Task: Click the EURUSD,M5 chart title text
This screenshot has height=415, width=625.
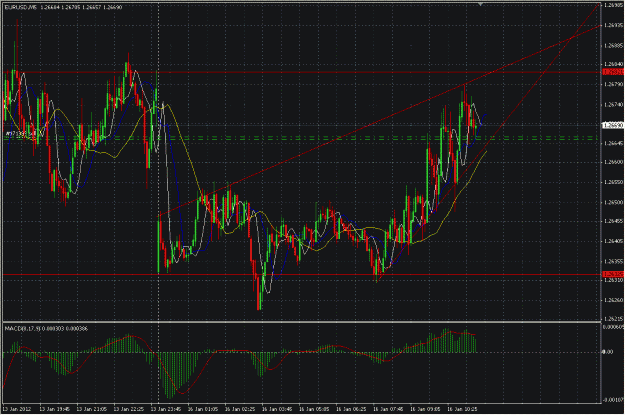Action: (x=21, y=7)
